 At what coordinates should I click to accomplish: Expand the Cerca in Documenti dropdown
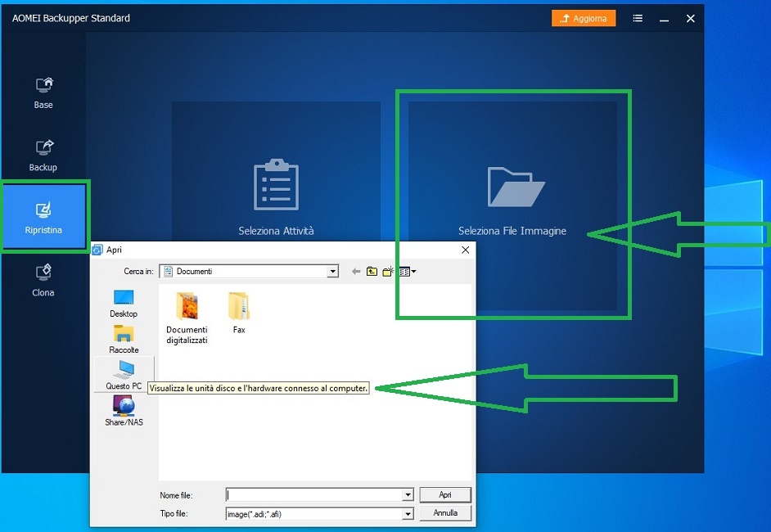[x=333, y=272]
